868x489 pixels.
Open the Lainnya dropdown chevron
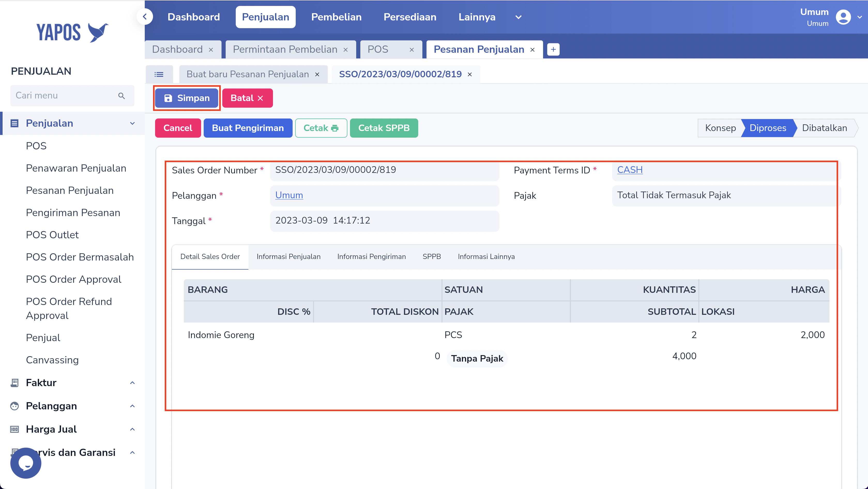(518, 17)
